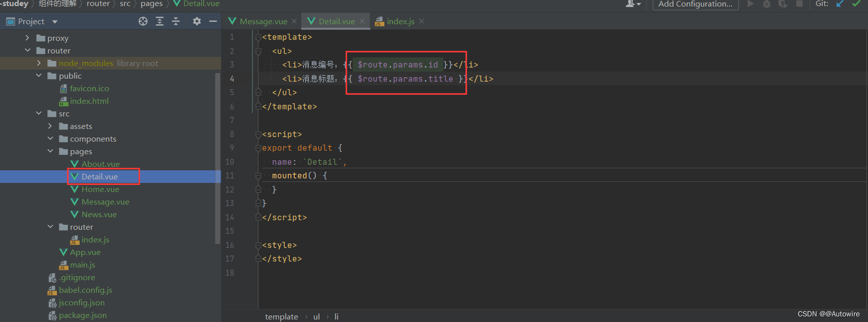Collapse the src folder
This screenshot has width=868, height=322.
coord(39,113)
